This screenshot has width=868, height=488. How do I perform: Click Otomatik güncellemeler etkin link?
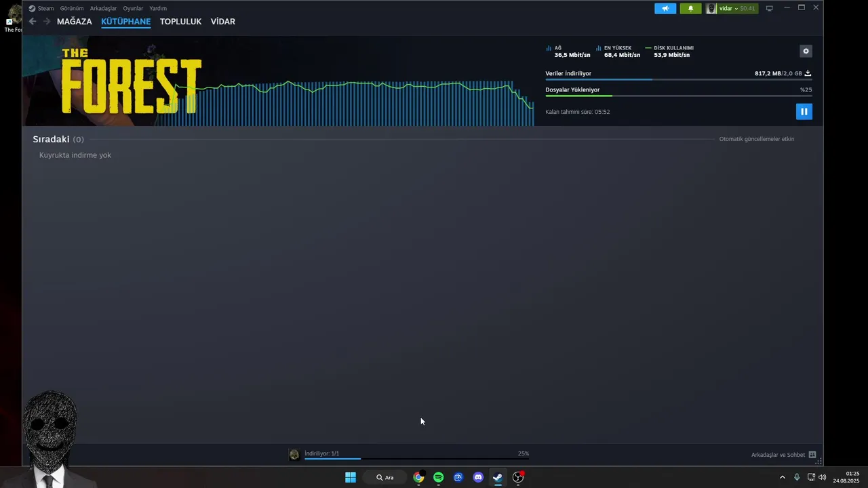(x=757, y=139)
